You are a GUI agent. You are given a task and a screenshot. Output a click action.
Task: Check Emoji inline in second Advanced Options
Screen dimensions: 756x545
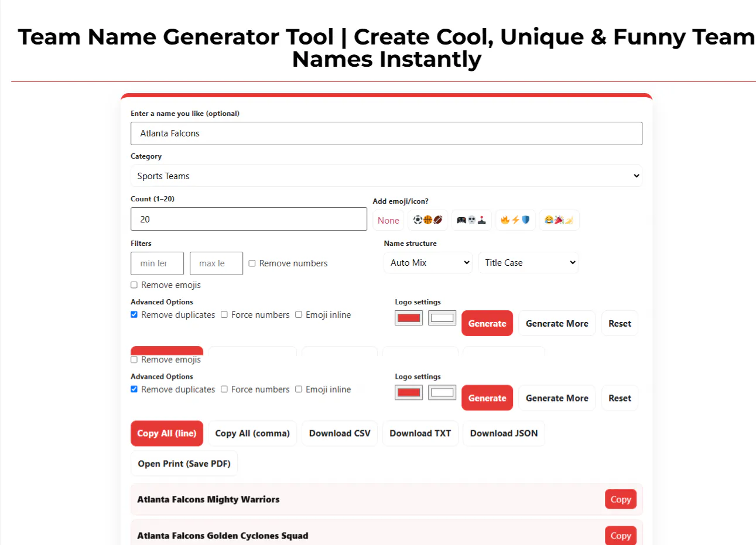click(299, 389)
